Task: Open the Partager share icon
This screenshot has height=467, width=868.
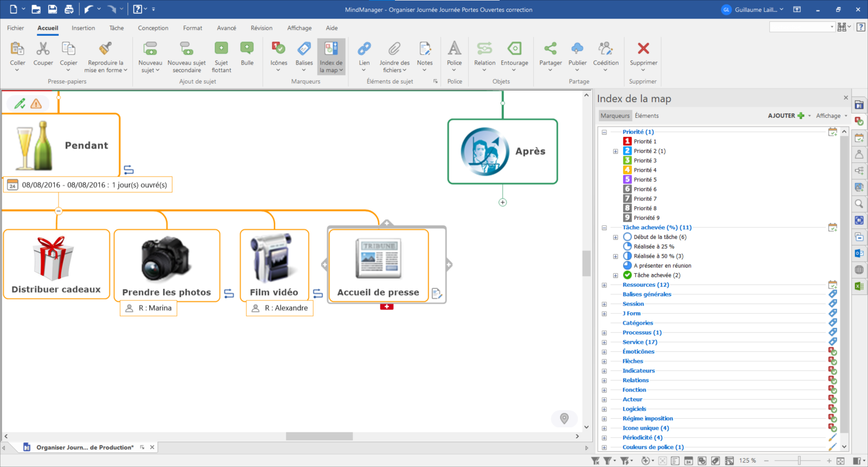Action: tap(550, 49)
